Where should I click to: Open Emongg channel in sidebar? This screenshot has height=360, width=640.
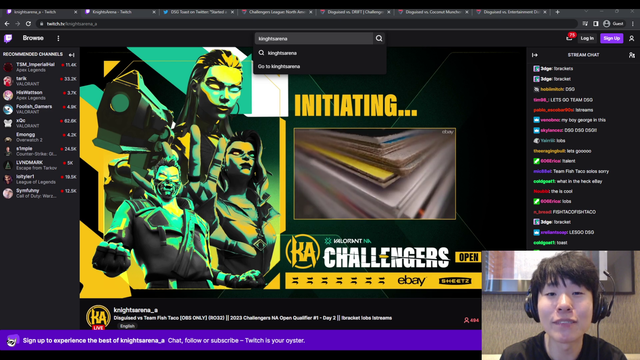click(40, 137)
